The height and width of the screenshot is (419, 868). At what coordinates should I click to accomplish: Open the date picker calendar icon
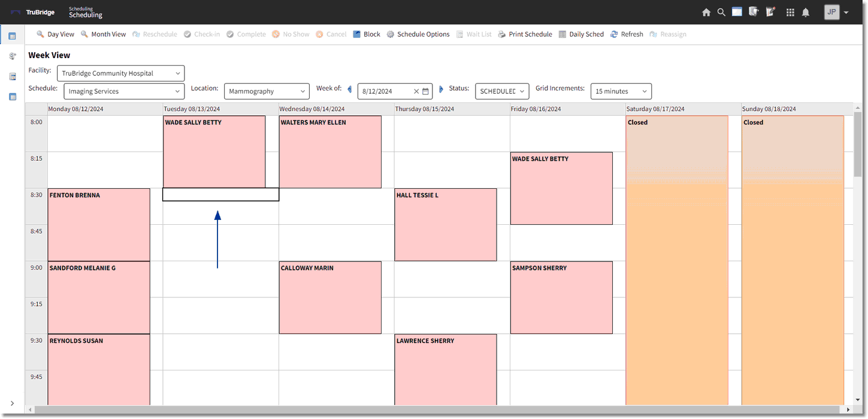coord(425,91)
